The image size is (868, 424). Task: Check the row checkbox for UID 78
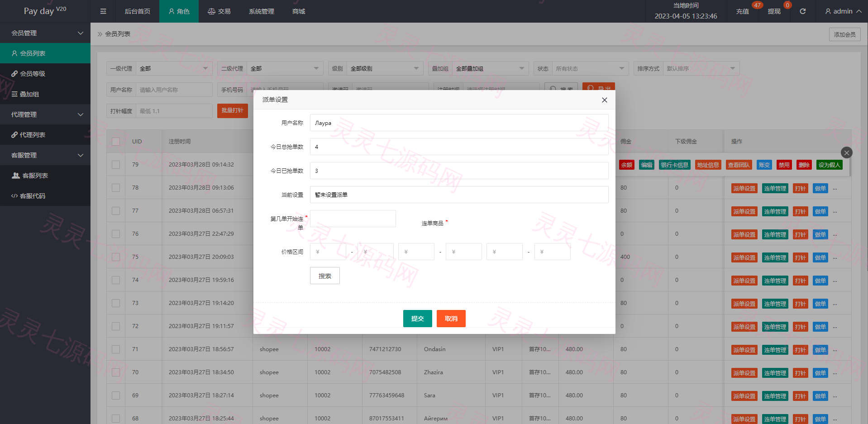tap(116, 188)
